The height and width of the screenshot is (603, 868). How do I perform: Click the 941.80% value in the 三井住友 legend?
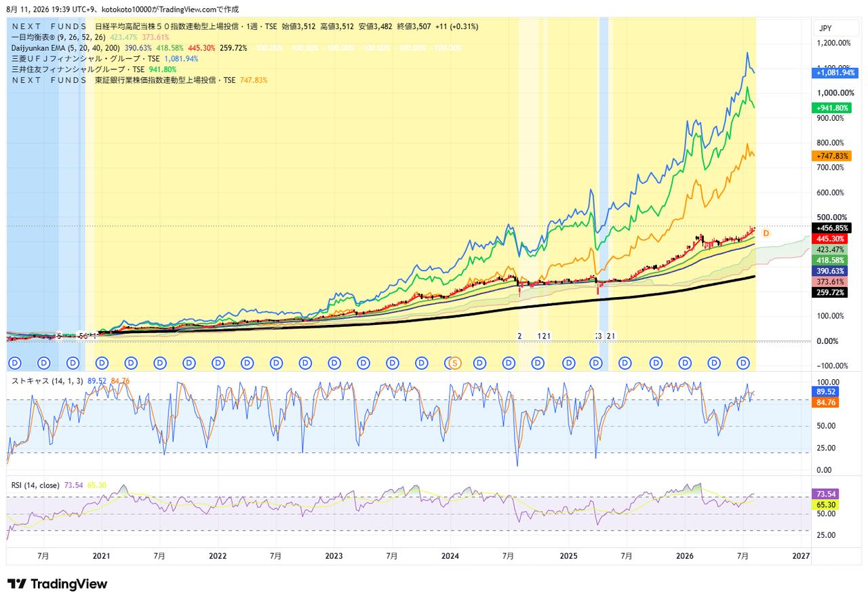pyautogui.click(x=163, y=69)
